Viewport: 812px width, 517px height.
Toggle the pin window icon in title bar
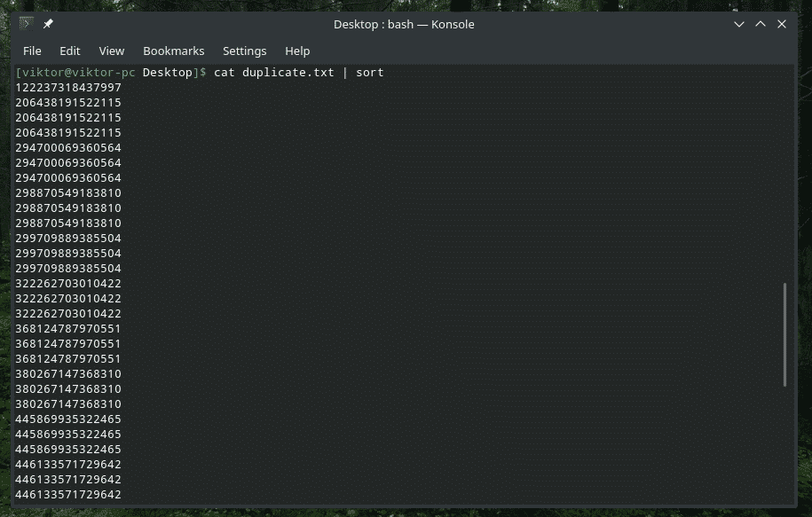pyautogui.click(x=48, y=24)
